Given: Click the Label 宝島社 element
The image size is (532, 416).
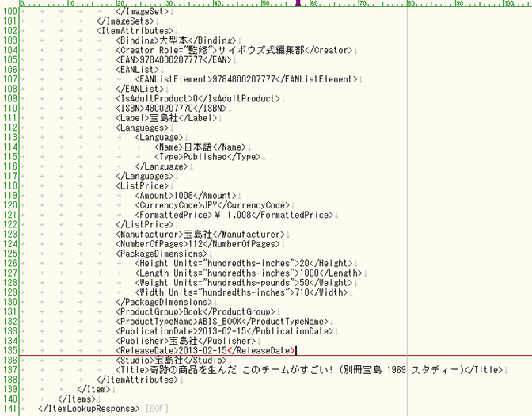Looking at the screenshot, I should [x=166, y=118].
